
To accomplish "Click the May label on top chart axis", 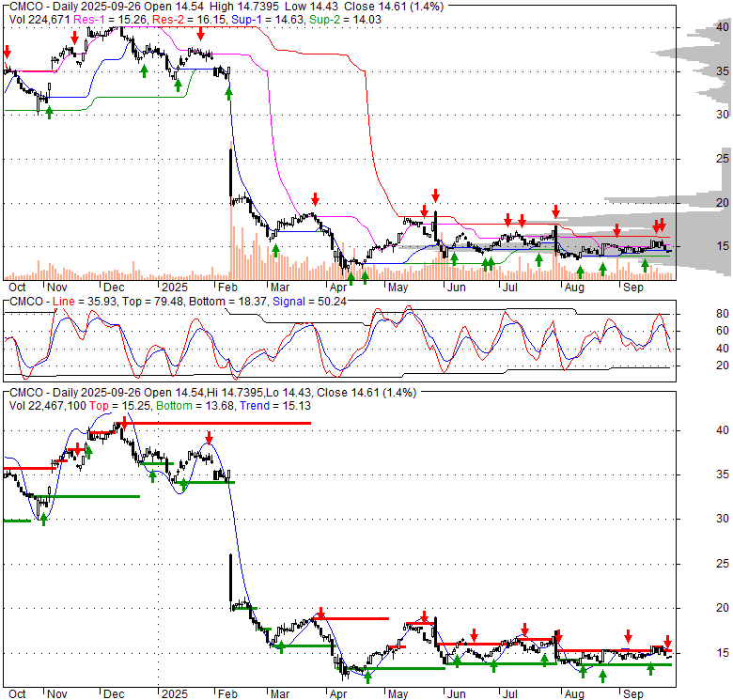I will 398,288.
